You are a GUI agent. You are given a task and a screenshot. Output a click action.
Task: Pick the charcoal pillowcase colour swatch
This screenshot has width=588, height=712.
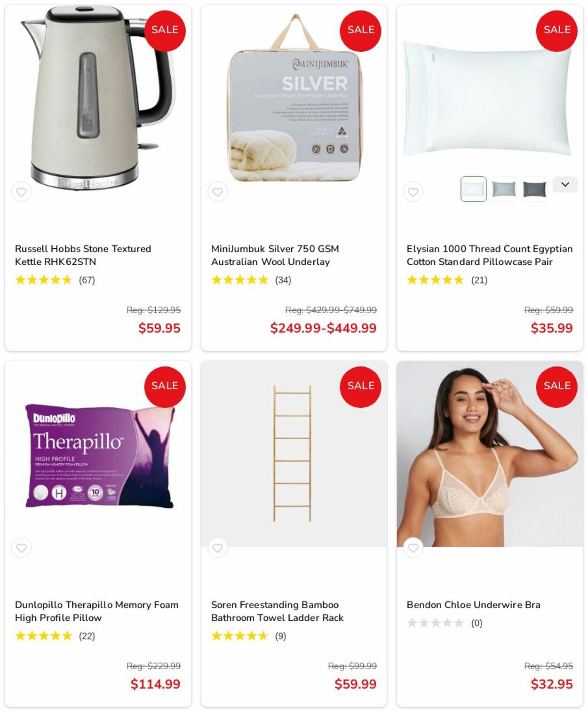(x=534, y=189)
